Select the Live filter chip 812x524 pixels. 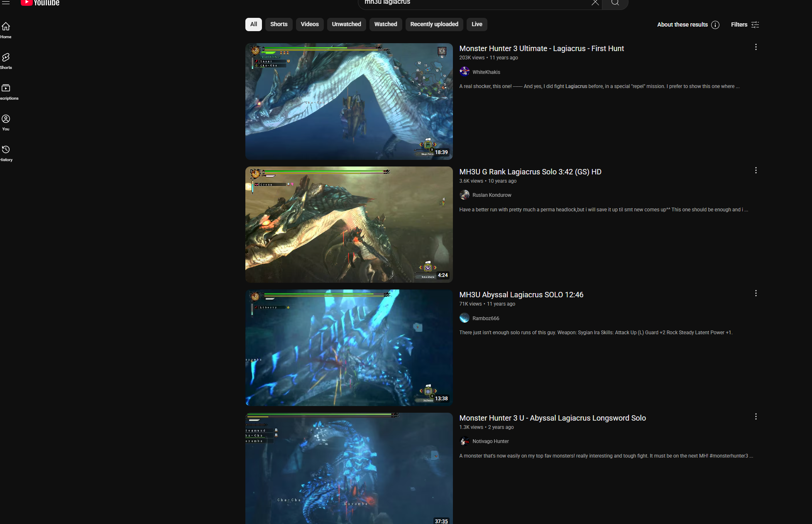click(x=477, y=24)
